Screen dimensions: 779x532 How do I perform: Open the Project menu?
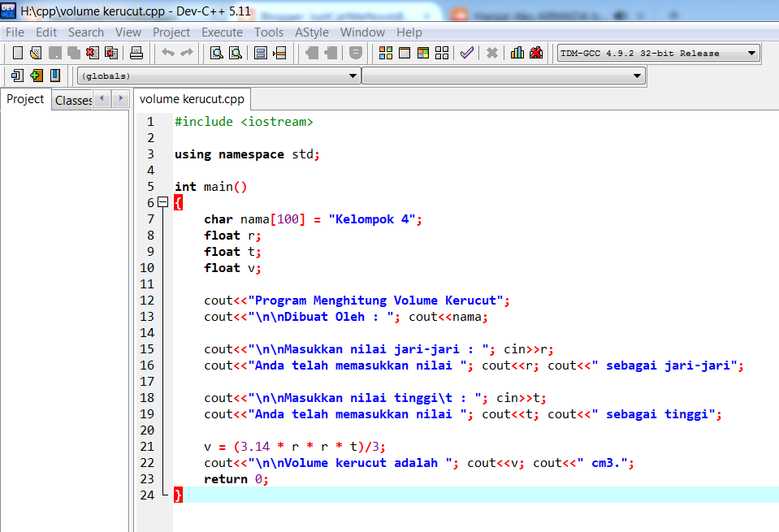point(171,32)
